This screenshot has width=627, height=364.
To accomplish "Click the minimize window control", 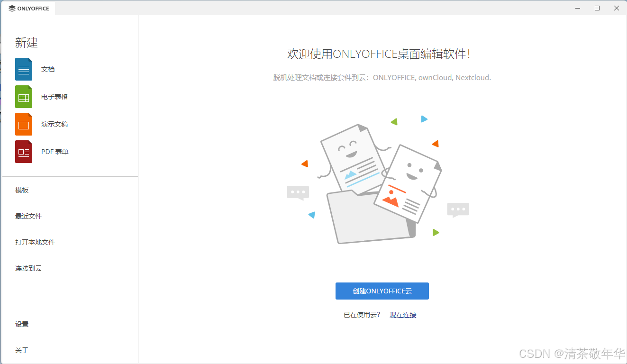I will [577, 8].
